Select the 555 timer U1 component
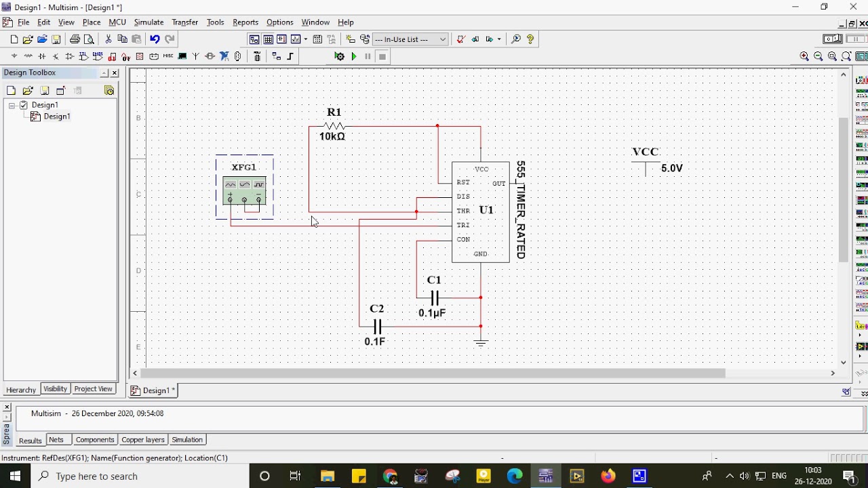868x488 pixels. tap(481, 212)
